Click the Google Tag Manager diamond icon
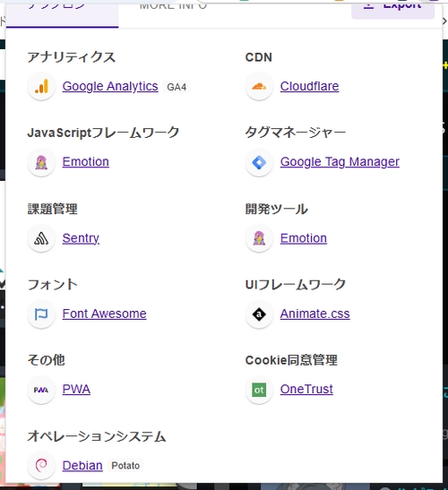This screenshot has height=490, width=448. click(259, 162)
